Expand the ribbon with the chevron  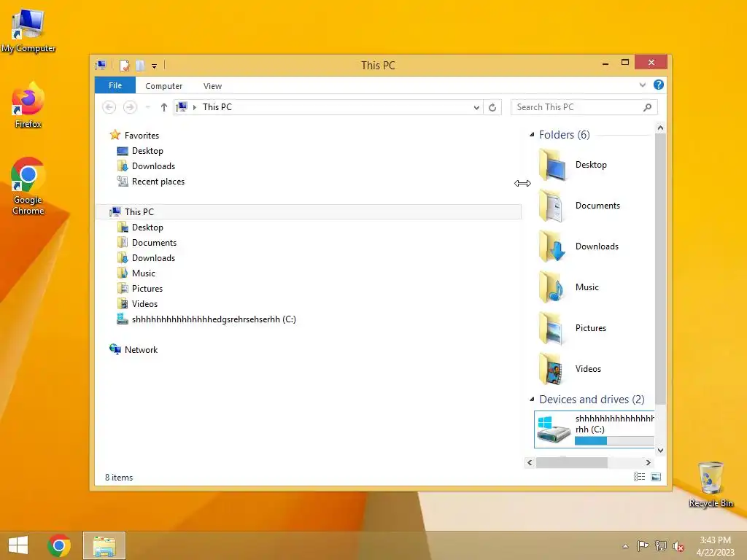pyautogui.click(x=642, y=85)
